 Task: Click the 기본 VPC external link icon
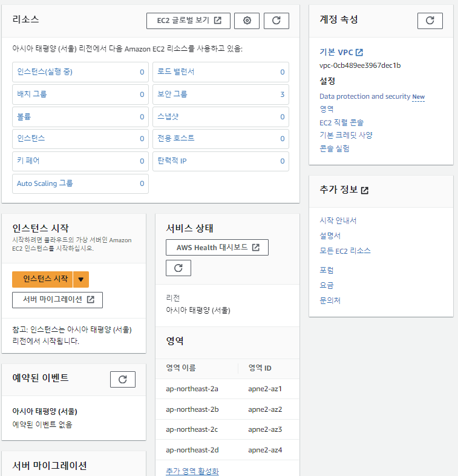point(359,52)
